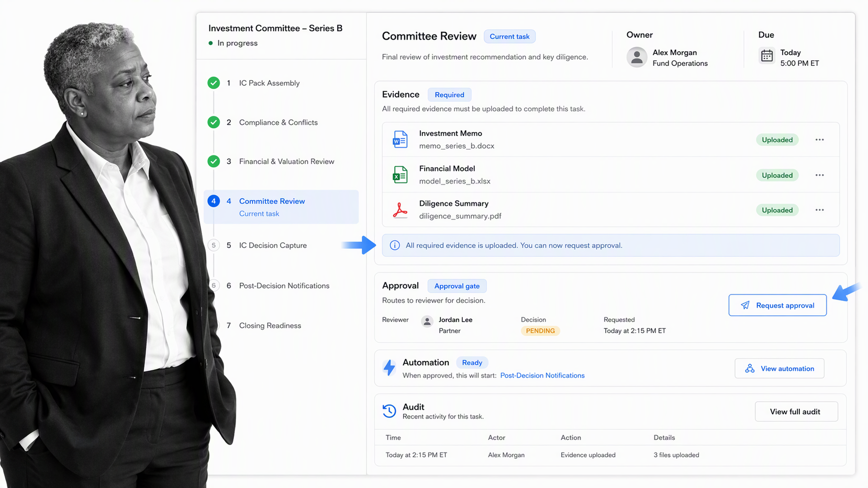Image resolution: width=868 pixels, height=488 pixels.
Task: Click the memo_series_b.docx file name
Action: tap(457, 146)
